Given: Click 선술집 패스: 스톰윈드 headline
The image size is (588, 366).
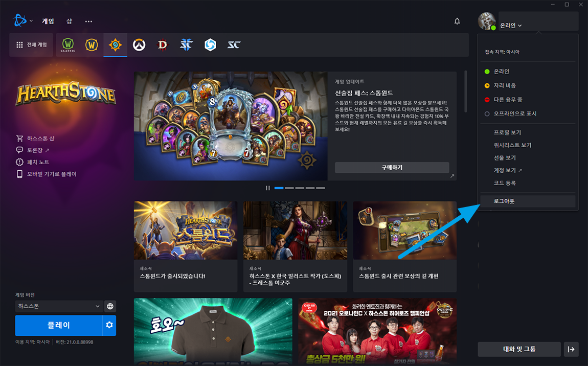Looking at the screenshot, I should [x=364, y=93].
